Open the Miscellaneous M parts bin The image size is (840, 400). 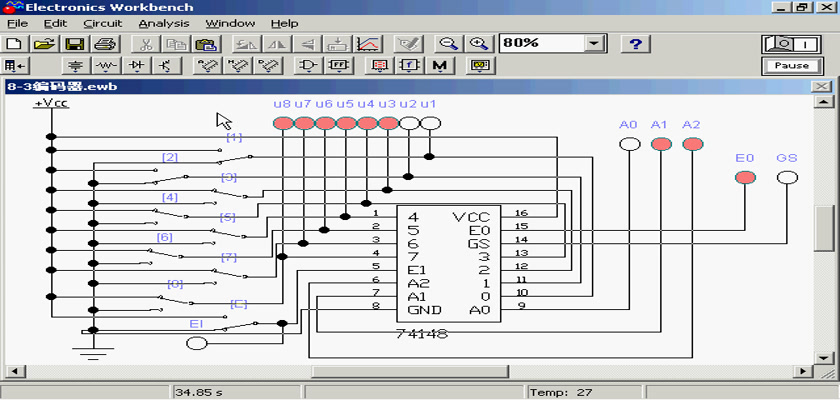(440, 66)
